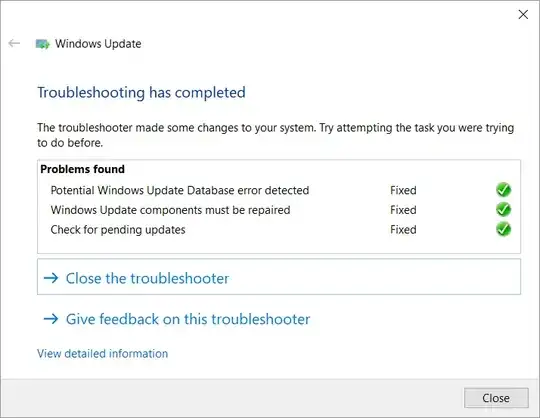The image size is (540, 418).
Task: Click the Problems found heading
Action: point(82,169)
